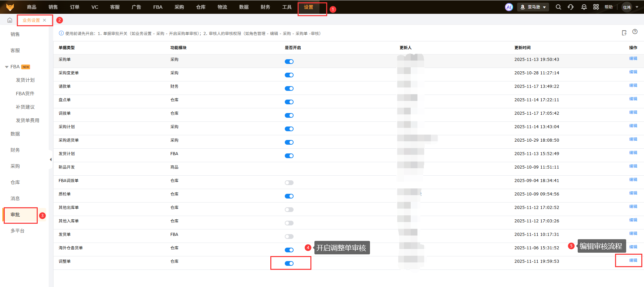Select 审批 in the sidebar

(15, 215)
